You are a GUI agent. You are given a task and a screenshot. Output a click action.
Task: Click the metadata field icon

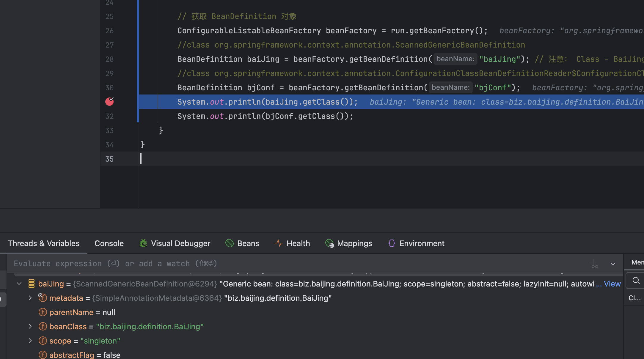(43, 298)
